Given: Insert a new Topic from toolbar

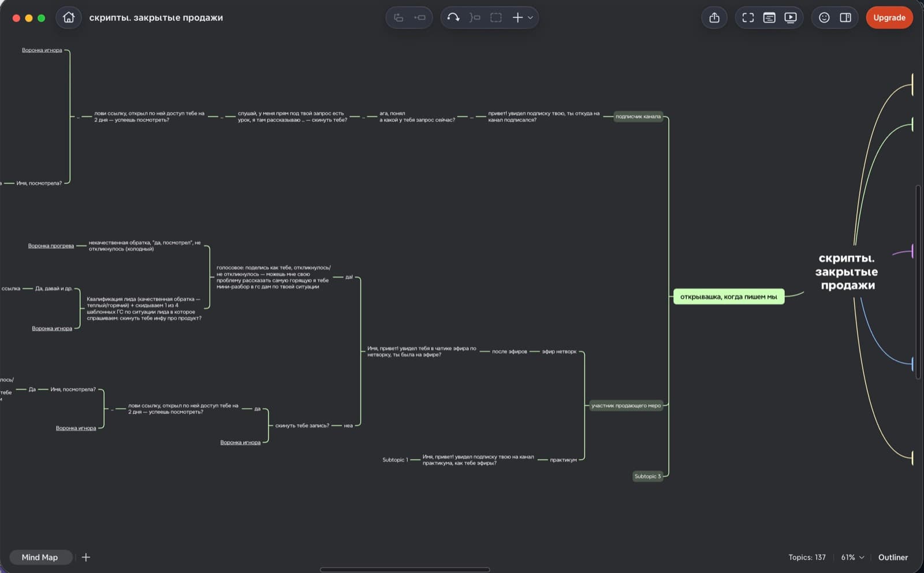Looking at the screenshot, I should [398, 17].
